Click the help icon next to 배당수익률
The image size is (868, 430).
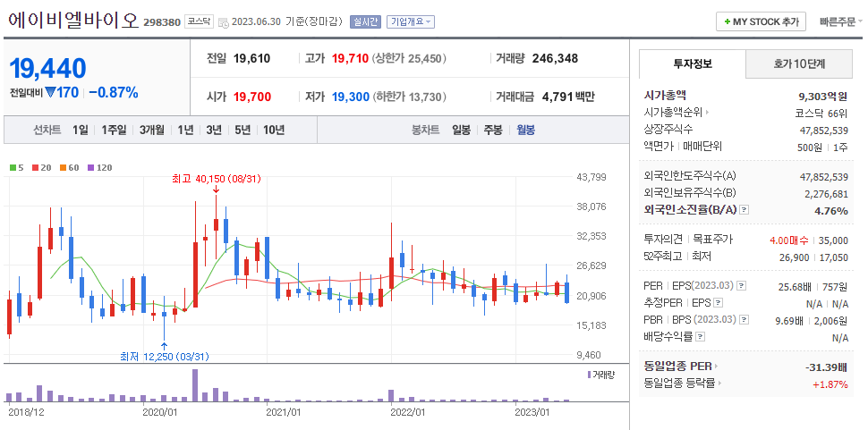(700, 335)
